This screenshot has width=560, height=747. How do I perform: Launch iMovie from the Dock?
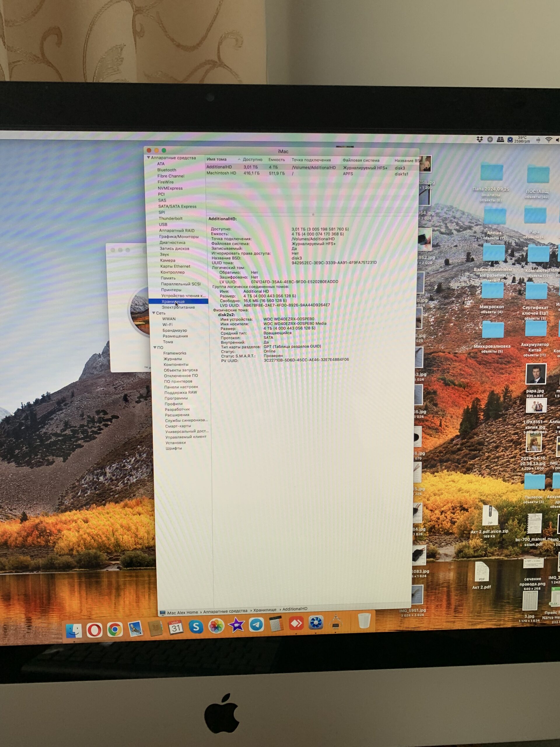pyautogui.click(x=236, y=625)
